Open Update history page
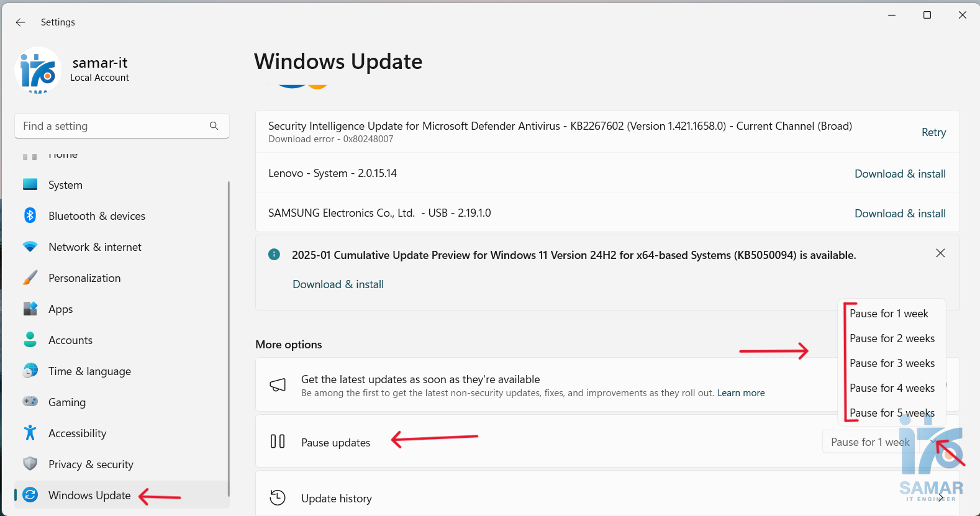Screen dimensions: 980x516 pos(336,499)
